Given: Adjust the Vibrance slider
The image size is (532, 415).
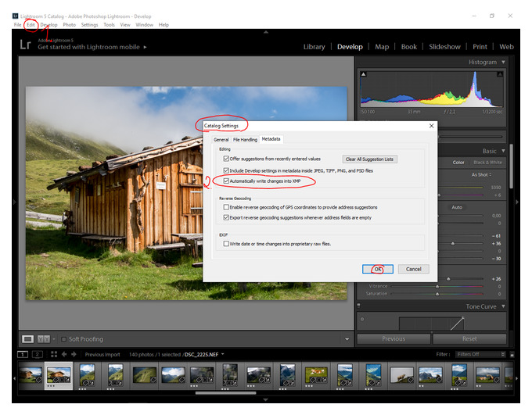Looking at the screenshot, I should pyautogui.click(x=437, y=287).
